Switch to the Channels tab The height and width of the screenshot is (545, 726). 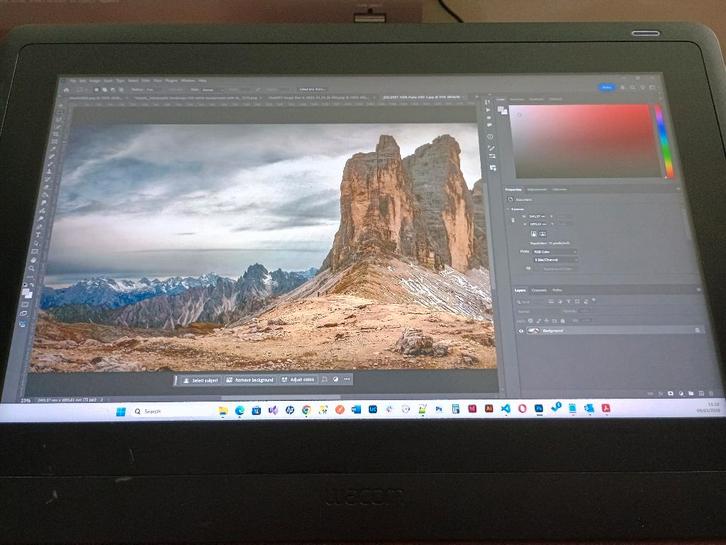coord(538,290)
